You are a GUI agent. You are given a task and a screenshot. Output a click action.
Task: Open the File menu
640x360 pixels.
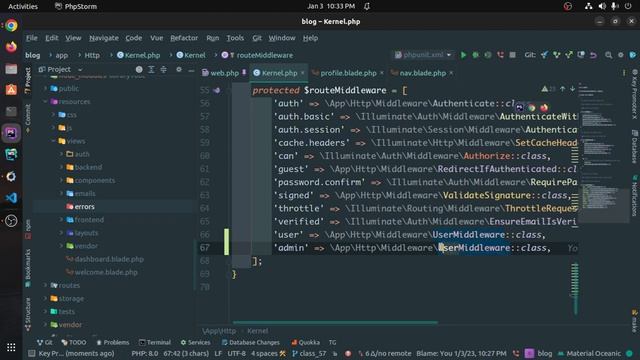click(31, 38)
